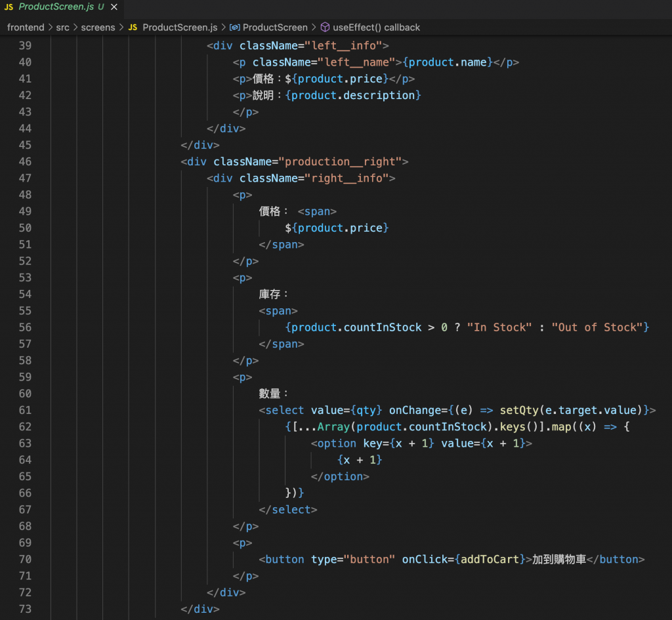Open ProductScreen.js in the breadcrumb
This screenshot has width=672, height=620.
coord(180,28)
